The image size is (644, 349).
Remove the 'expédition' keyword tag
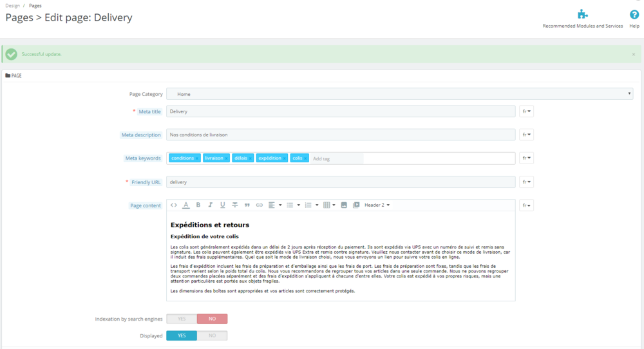click(x=284, y=158)
